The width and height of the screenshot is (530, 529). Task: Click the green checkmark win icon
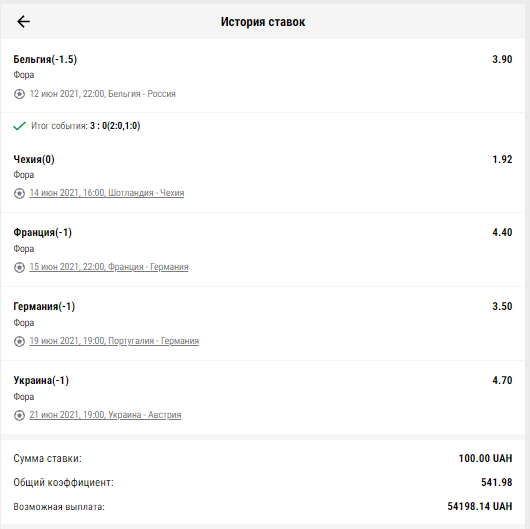pos(20,126)
